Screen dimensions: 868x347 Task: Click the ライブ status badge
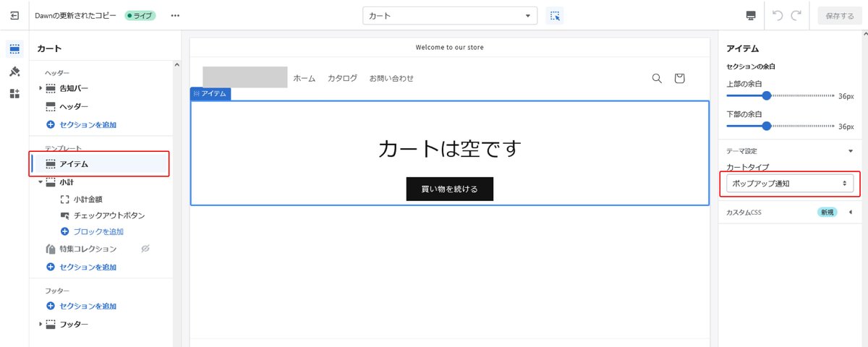click(140, 15)
